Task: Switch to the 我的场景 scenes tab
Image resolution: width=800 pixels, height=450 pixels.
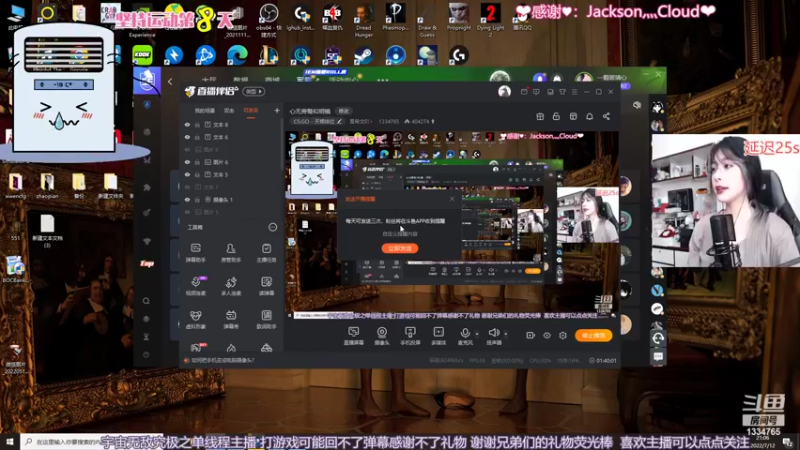Action: [x=205, y=111]
